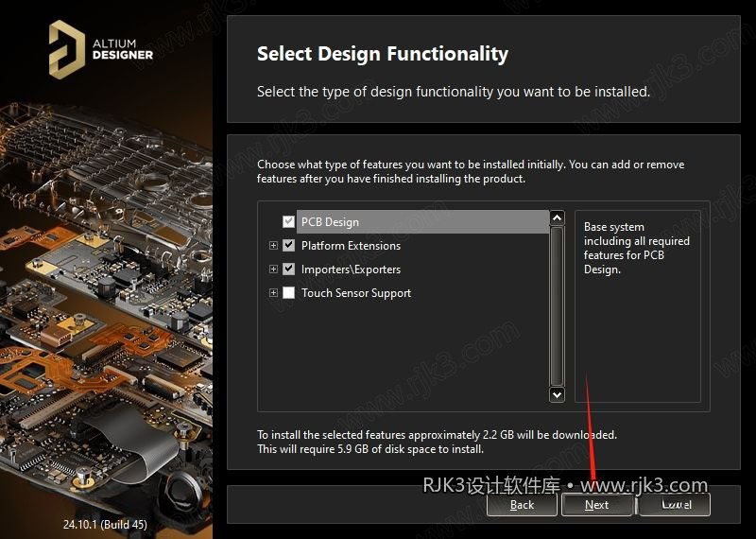The image size is (756, 539).
Task: Click the Base system description text
Action: click(x=636, y=248)
